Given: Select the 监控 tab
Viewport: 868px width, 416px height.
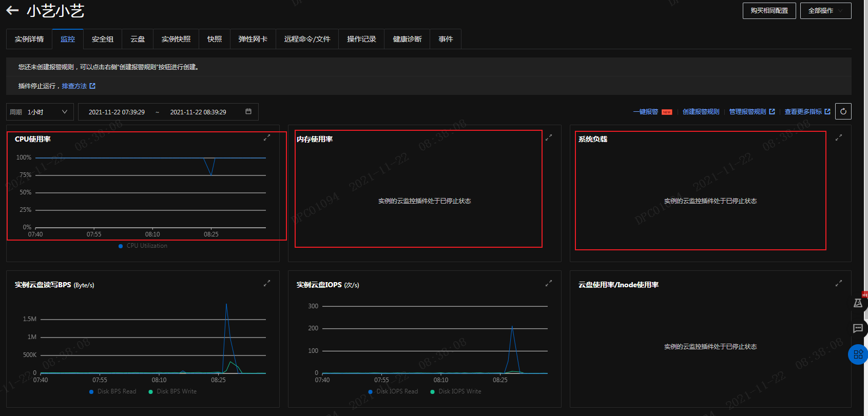Looking at the screenshot, I should coord(68,39).
